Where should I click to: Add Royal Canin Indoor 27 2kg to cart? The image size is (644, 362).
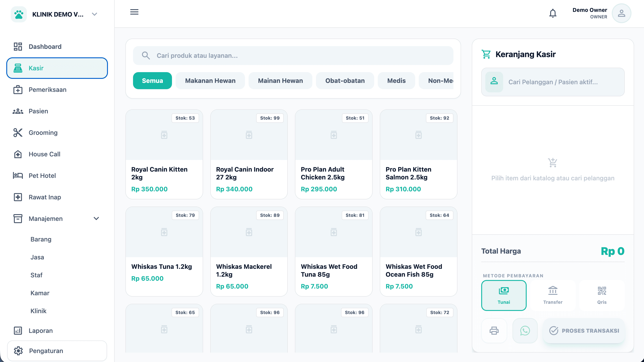(249, 154)
